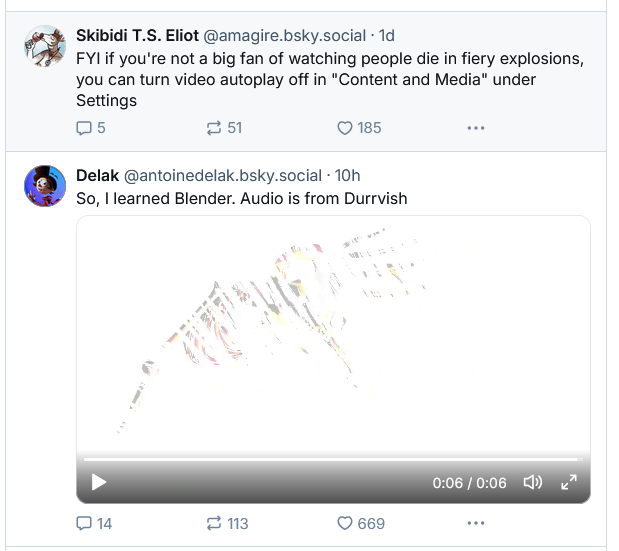Image resolution: width=619 pixels, height=551 pixels.
Task: Play the Blender video
Action: coord(98,483)
